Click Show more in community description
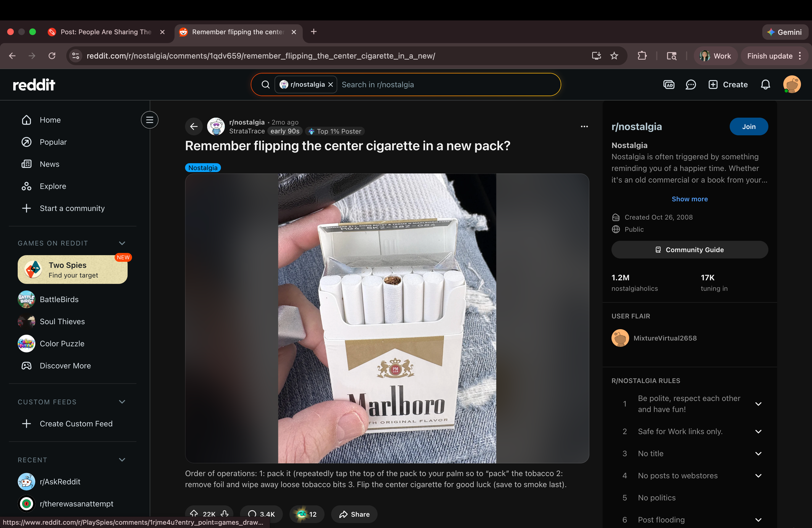The height and width of the screenshot is (528, 812). (690, 199)
